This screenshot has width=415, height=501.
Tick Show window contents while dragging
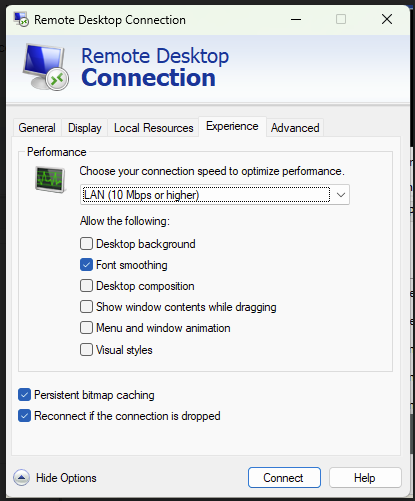point(86,307)
